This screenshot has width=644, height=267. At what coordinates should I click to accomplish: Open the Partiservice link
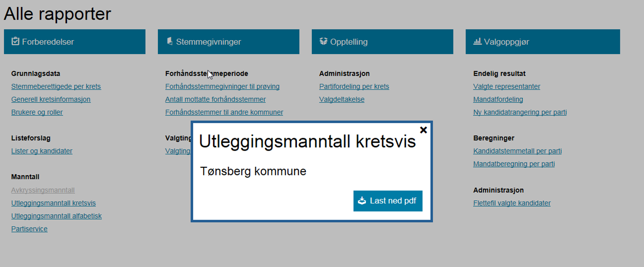click(29, 229)
